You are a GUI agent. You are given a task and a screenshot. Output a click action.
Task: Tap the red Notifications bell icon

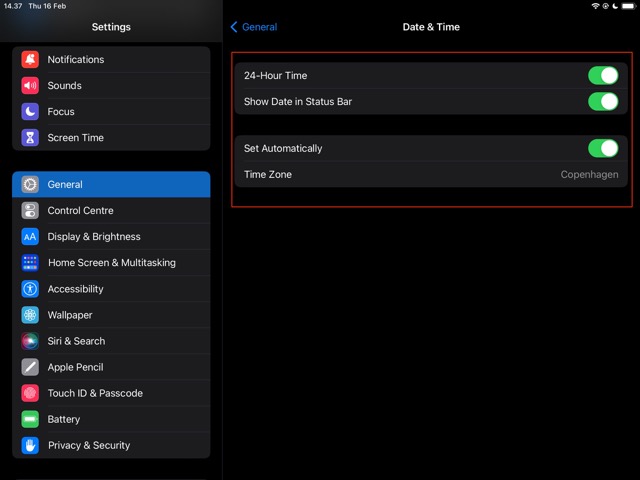30,60
